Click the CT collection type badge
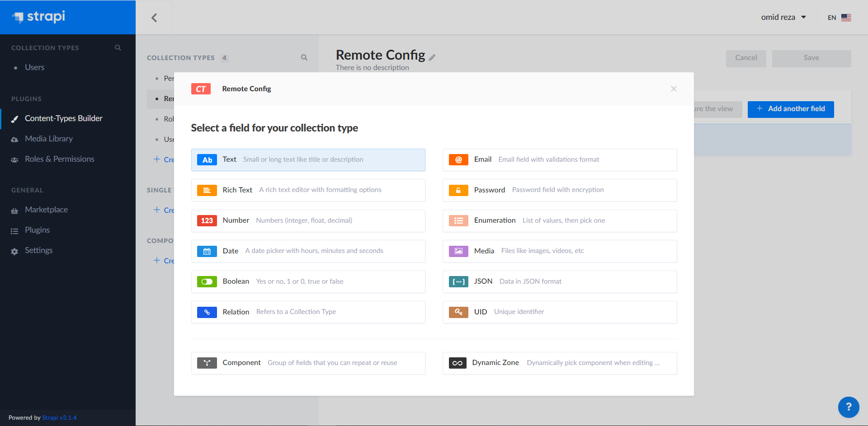Image resolution: width=868 pixels, height=426 pixels. tap(201, 89)
